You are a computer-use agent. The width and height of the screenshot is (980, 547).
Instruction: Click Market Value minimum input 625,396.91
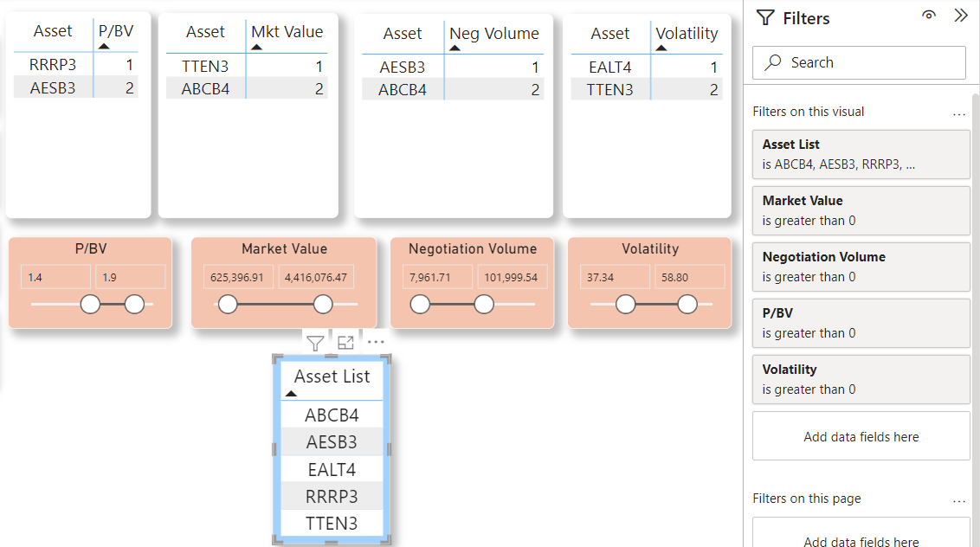tap(238, 277)
